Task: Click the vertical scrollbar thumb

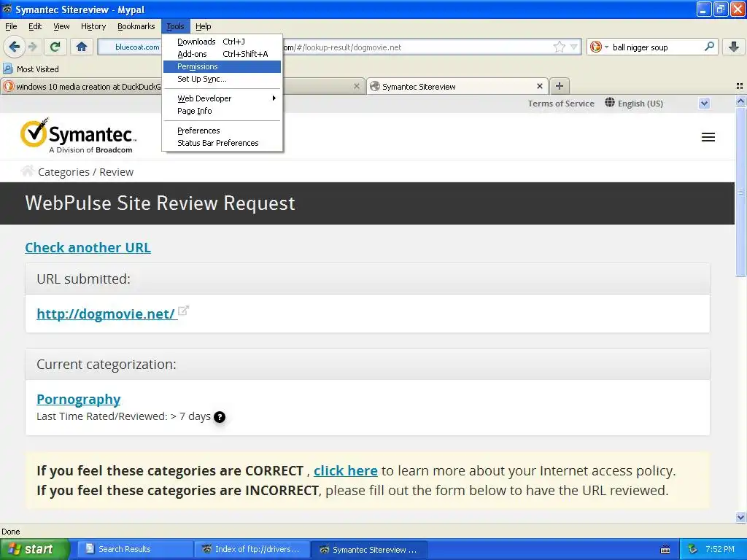Action: click(740, 192)
